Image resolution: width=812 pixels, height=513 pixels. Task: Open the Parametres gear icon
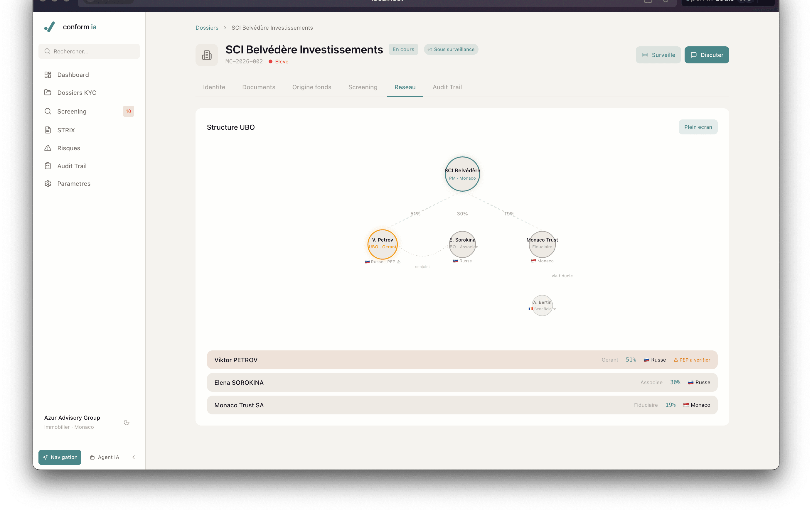48,183
